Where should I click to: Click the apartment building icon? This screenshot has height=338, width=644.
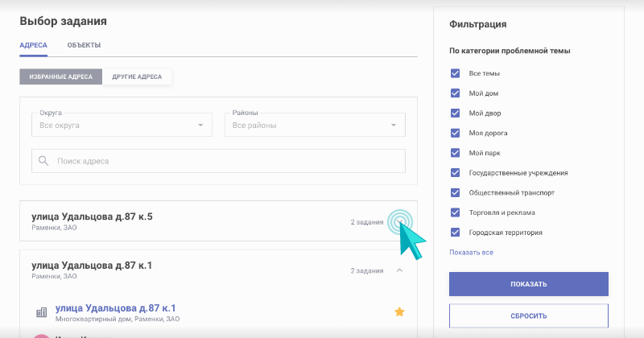pos(41,312)
